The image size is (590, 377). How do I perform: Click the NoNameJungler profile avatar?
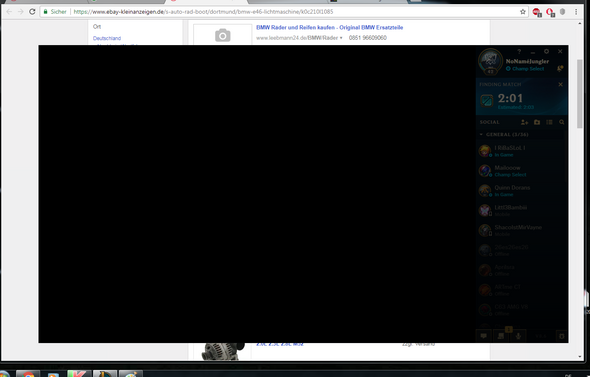click(x=490, y=61)
